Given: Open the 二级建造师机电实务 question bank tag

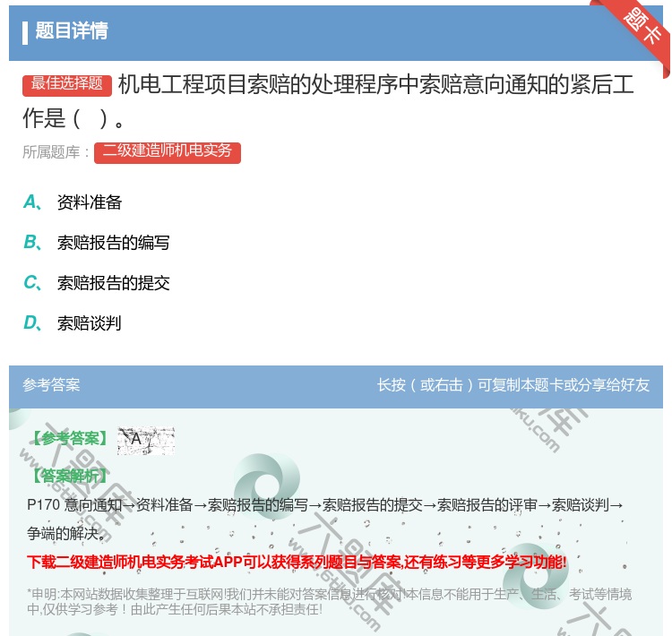Looking at the screenshot, I should click(x=168, y=152).
